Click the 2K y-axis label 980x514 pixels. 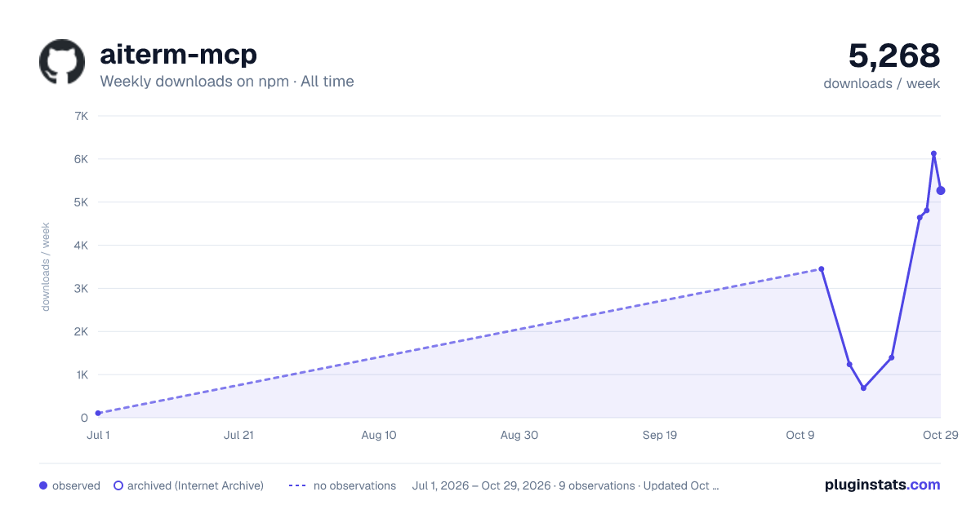click(x=81, y=332)
